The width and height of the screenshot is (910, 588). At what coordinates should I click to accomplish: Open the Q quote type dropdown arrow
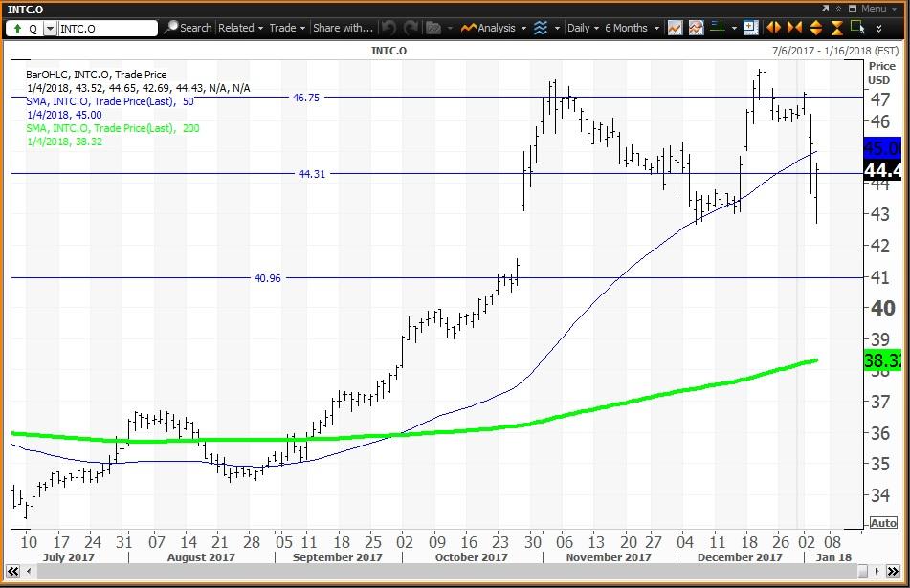pyautogui.click(x=51, y=29)
